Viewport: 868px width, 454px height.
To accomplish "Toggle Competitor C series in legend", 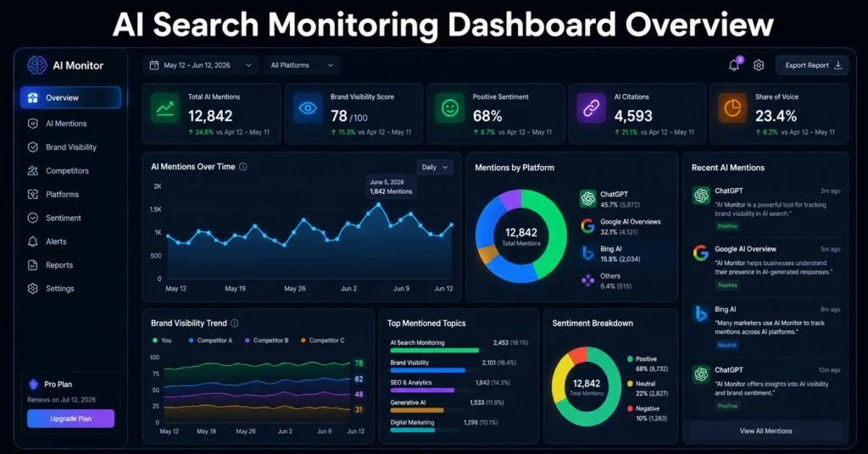I will click(323, 340).
